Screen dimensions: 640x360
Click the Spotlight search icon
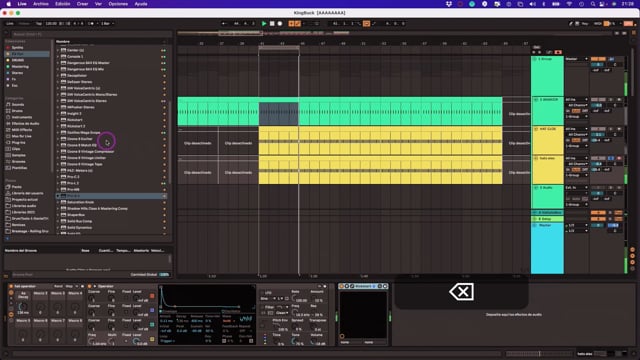tap(593, 4)
